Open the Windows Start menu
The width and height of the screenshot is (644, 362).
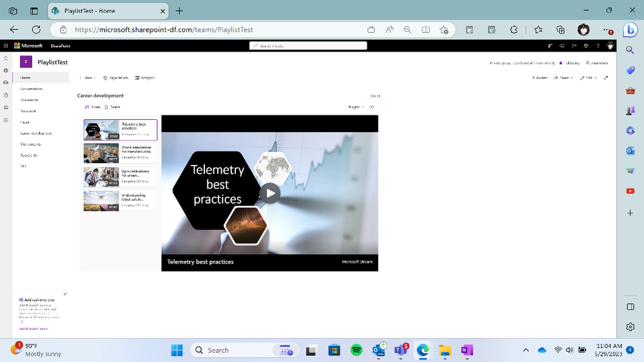177,350
